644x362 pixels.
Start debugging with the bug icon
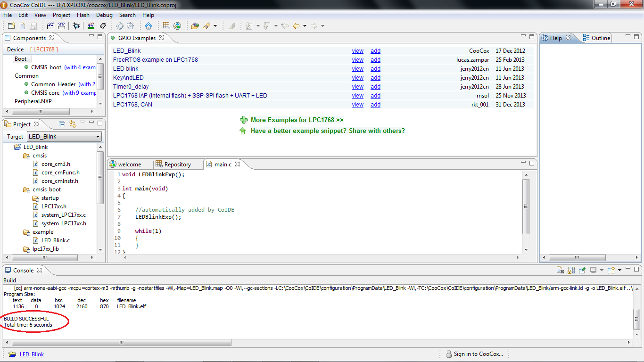(x=76, y=26)
